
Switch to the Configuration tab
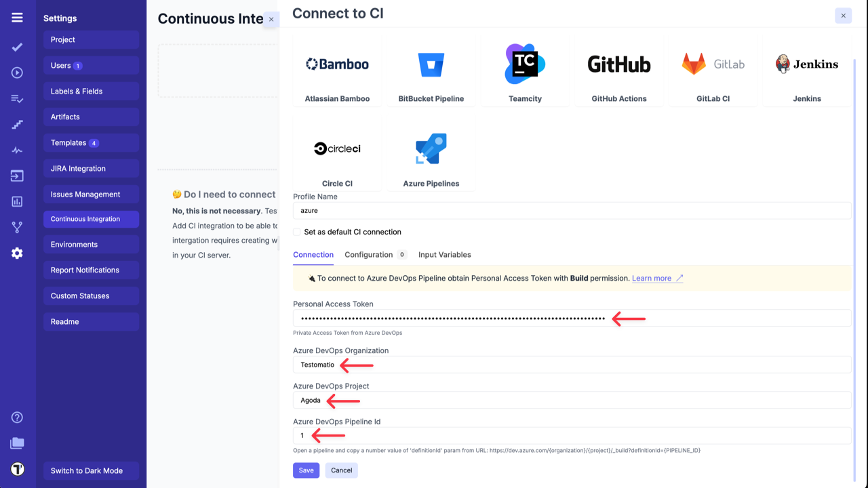tap(369, 255)
